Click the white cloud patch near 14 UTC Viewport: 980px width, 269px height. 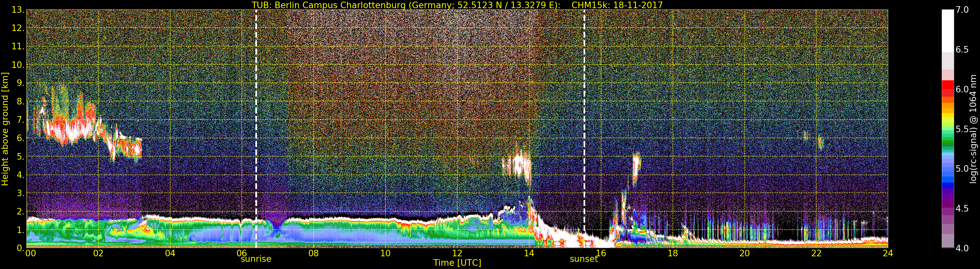[517, 166]
